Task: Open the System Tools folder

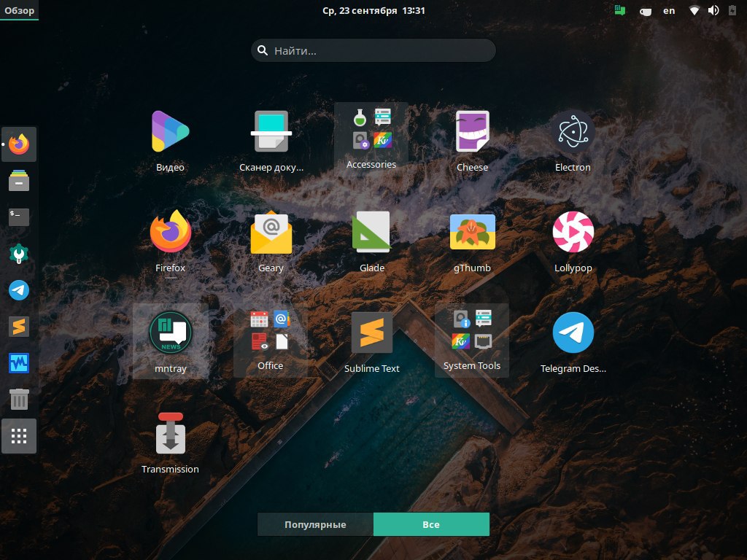Action: pyautogui.click(x=472, y=341)
